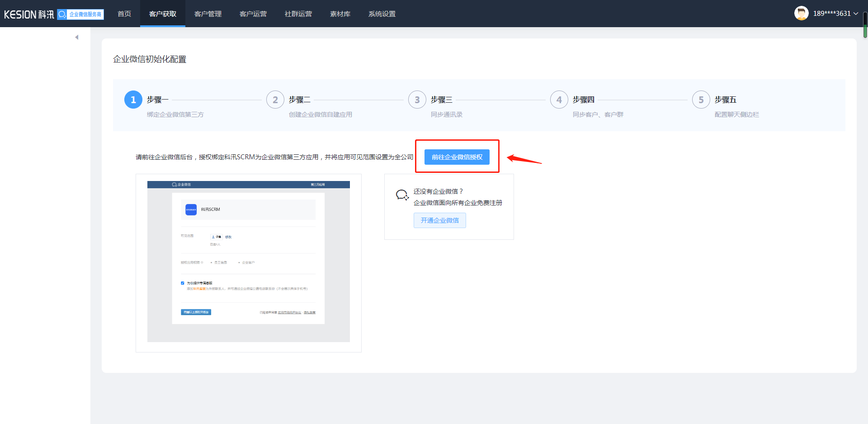
Task: Click the 企业微信服务商 badge icon
Action: click(61, 14)
